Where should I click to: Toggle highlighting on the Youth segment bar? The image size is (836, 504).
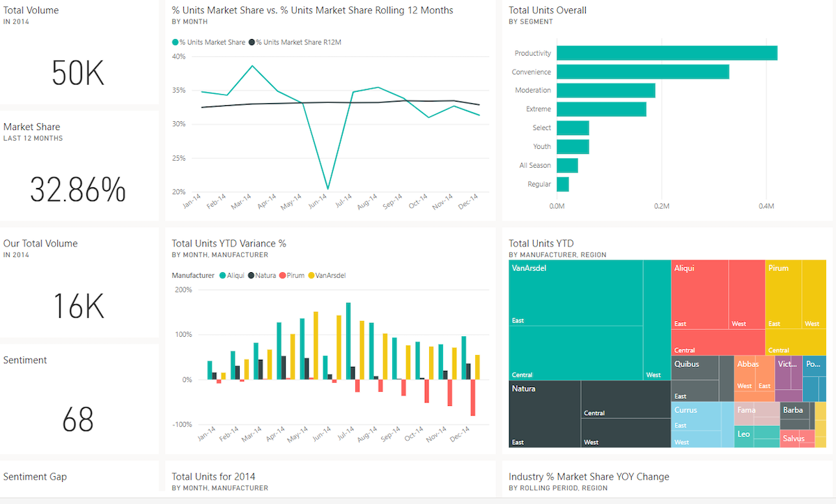(573, 146)
